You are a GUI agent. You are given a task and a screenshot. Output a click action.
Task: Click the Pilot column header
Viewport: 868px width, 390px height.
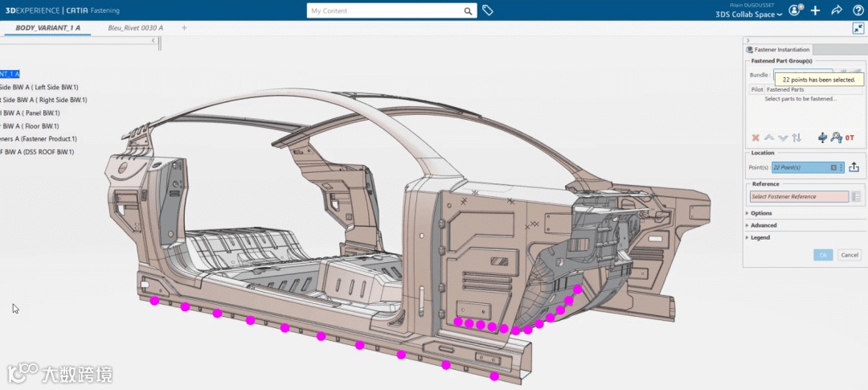click(x=757, y=90)
